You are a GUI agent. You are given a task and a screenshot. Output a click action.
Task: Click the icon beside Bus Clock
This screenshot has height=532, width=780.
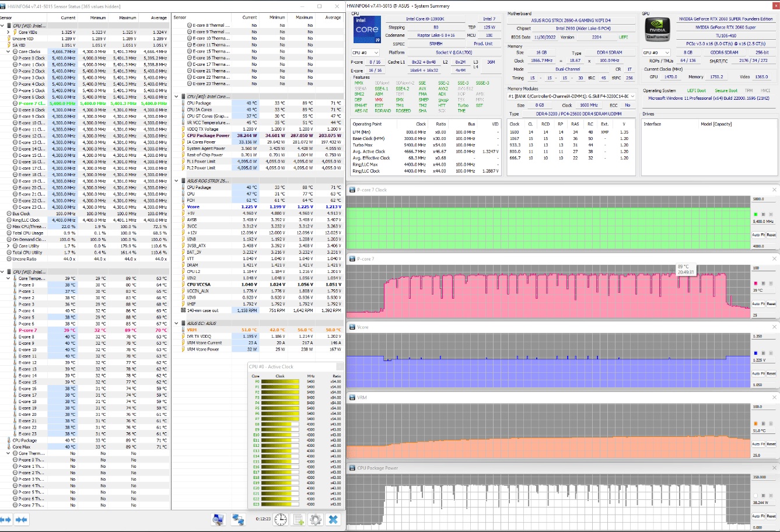[9, 213]
